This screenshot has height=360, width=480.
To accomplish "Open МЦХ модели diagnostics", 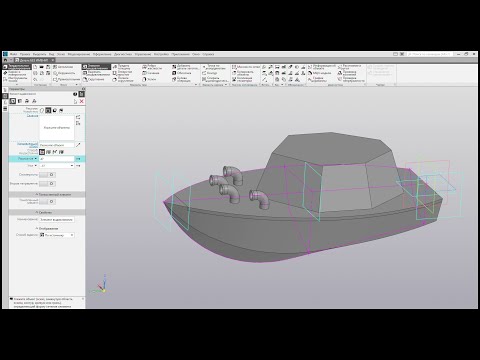I will (x=319, y=73).
